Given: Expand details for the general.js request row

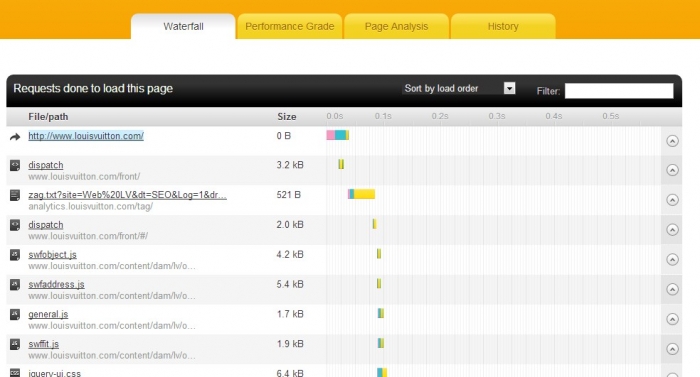Looking at the screenshot, I should pyautogui.click(x=672, y=319).
